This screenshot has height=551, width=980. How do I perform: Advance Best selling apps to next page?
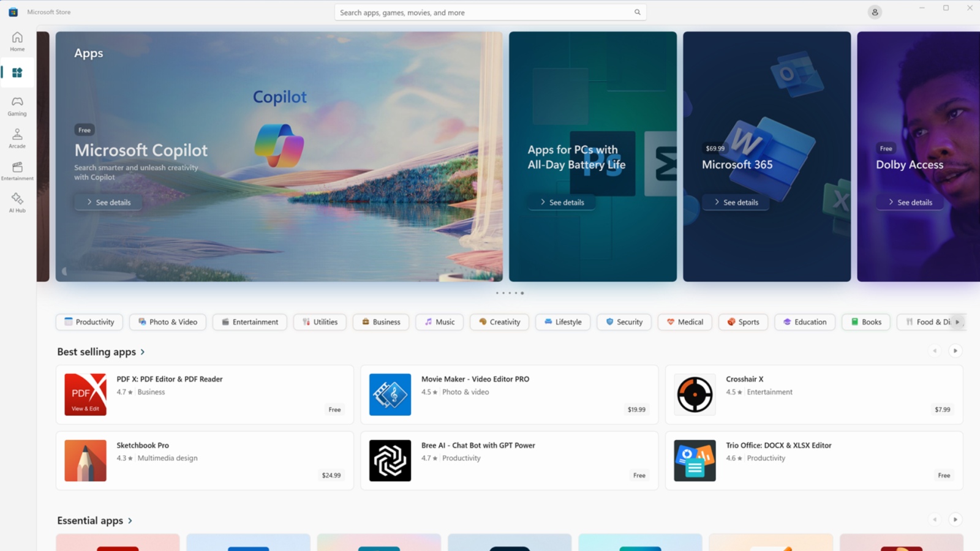(x=955, y=351)
